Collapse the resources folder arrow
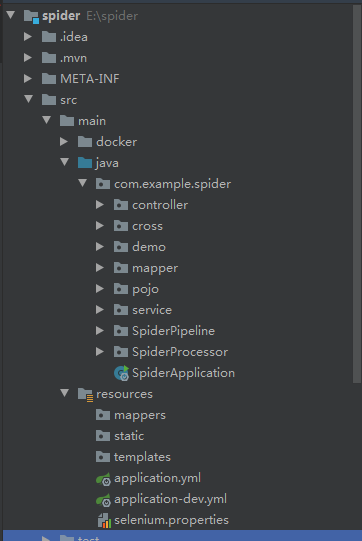Image resolution: width=362 pixels, height=541 pixels. [65, 393]
